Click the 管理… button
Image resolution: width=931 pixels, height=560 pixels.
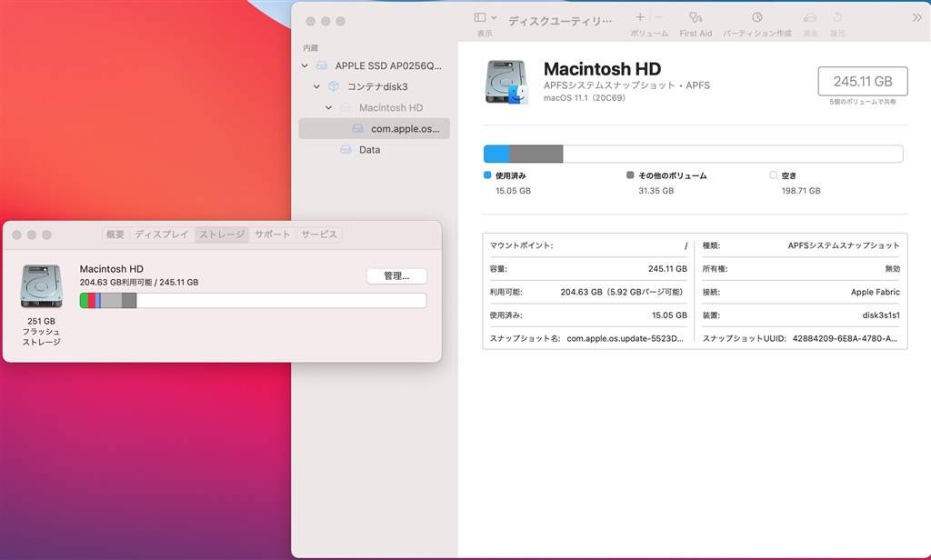click(x=396, y=275)
